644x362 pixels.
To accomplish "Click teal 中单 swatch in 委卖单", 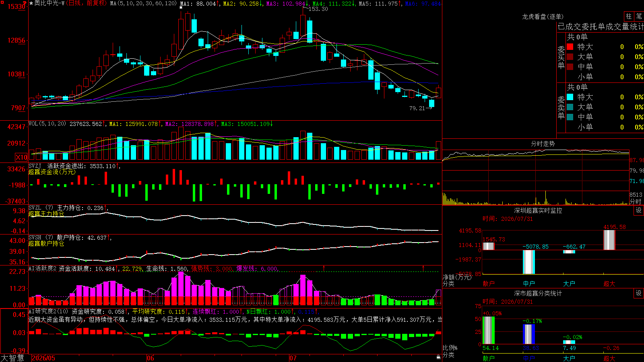I will [x=570, y=117].
